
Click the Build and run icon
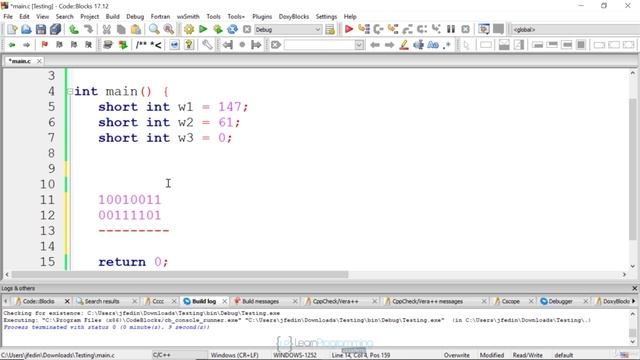(218, 29)
